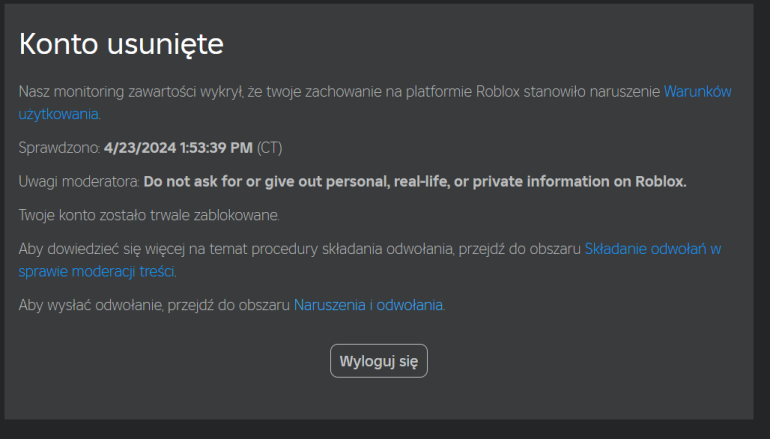Click the Aby dowiedzieć się więcej sentence
The height and width of the screenshot is (439, 770).
(300, 249)
